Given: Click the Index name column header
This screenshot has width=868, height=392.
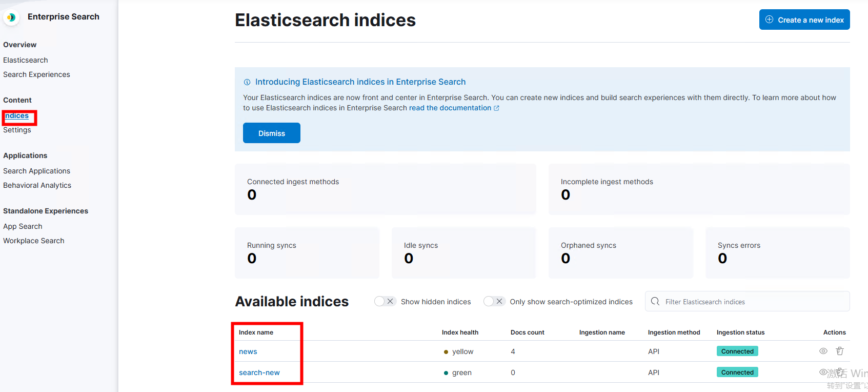Looking at the screenshot, I should pos(256,332).
